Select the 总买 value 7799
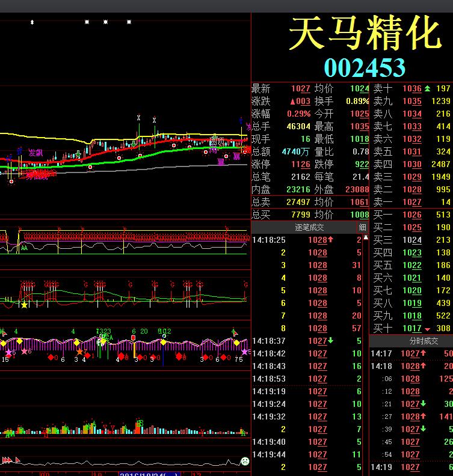 tap(300, 215)
